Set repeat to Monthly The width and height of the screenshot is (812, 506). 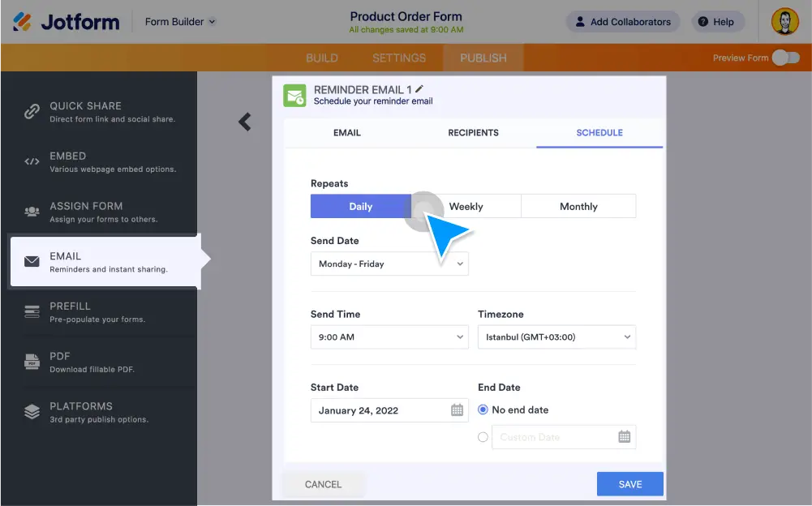click(578, 207)
